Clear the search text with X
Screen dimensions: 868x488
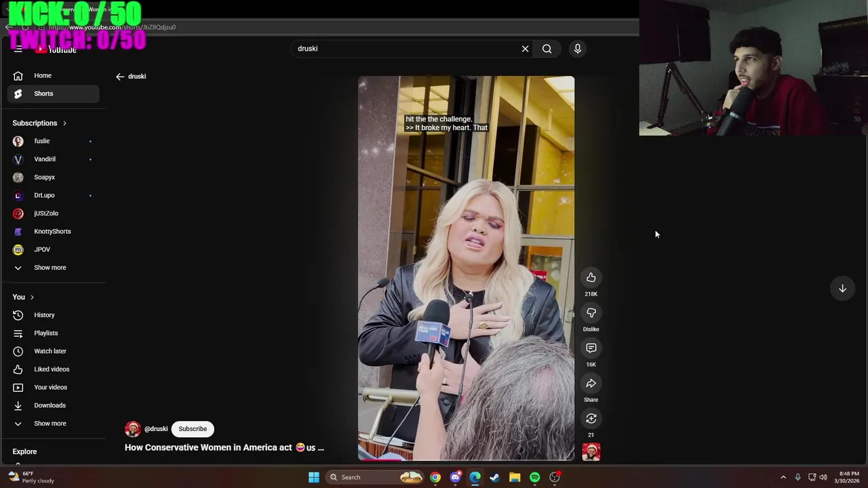(x=525, y=49)
